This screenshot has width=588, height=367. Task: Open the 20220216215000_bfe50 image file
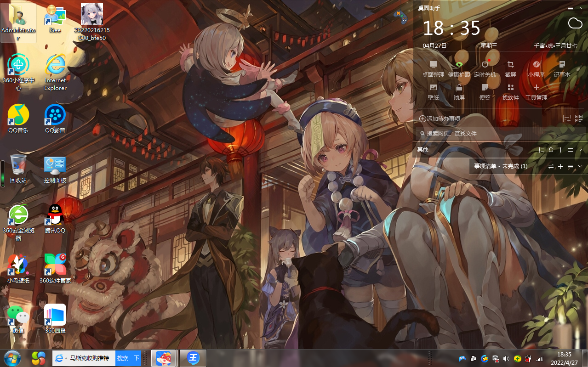pyautogui.click(x=92, y=23)
